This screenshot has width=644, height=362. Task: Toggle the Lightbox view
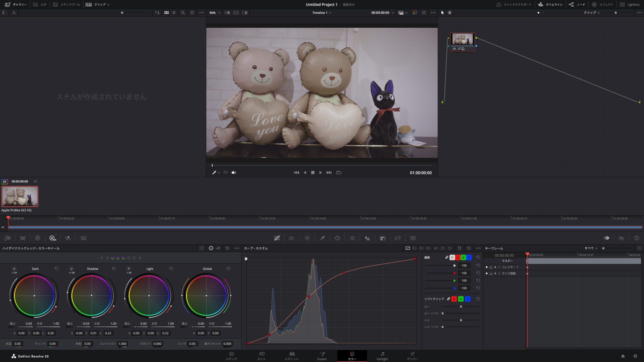(630, 5)
